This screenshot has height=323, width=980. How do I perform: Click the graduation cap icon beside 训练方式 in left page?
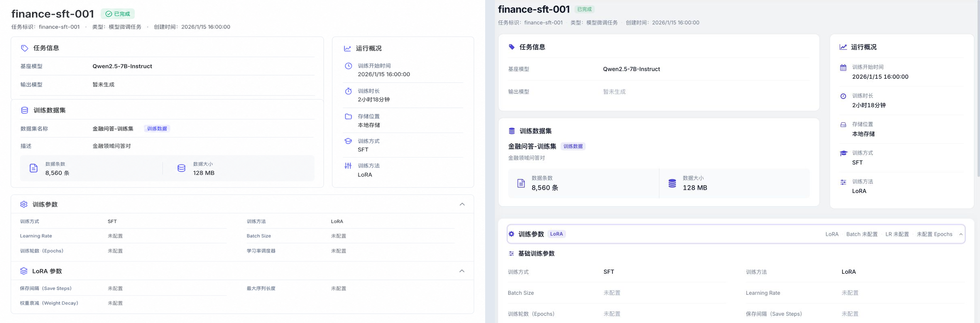click(348, 141)
